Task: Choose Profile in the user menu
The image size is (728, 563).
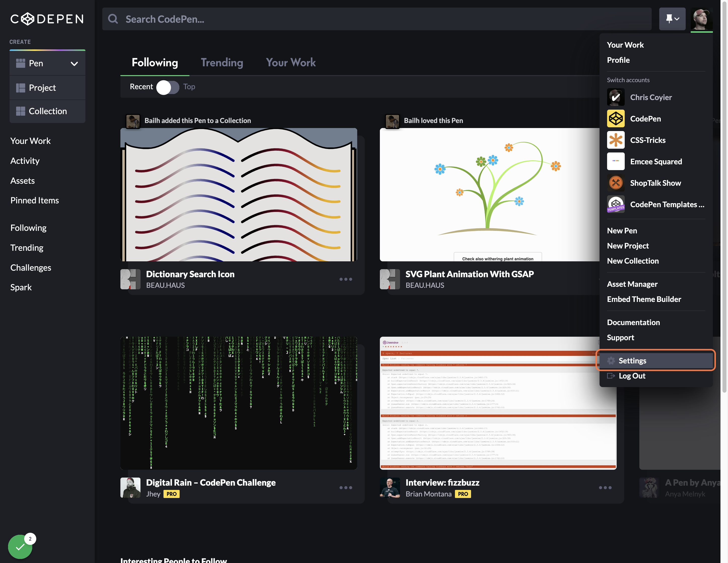Action: click(618, 60)
